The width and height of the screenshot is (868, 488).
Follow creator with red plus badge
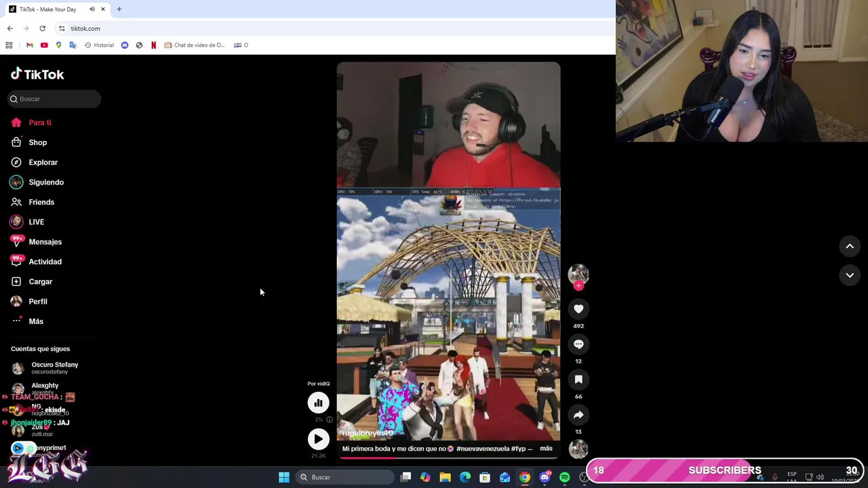click(x=578, y=285)
